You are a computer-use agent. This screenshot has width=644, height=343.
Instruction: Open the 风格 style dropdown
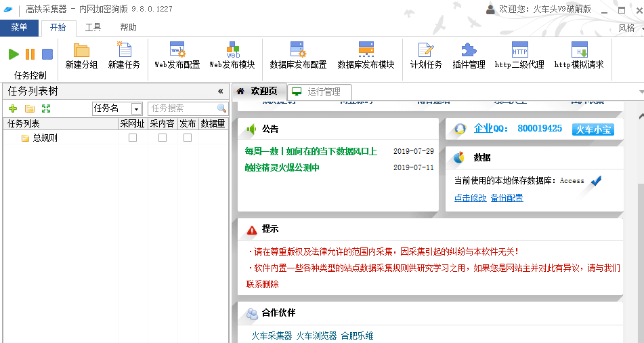point(630,28)
